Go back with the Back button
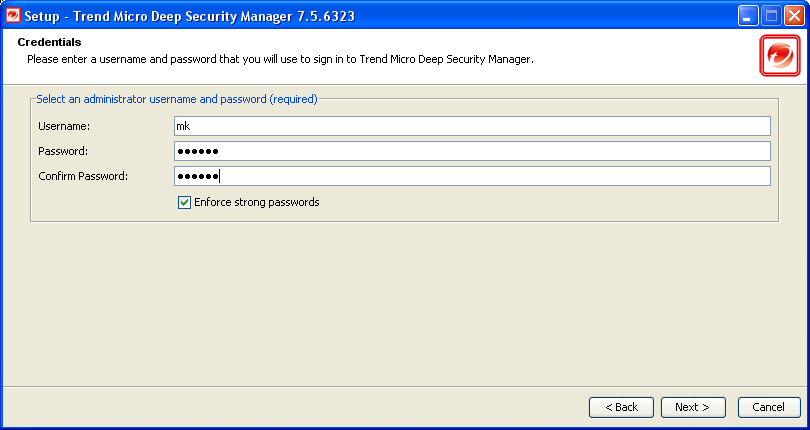Screen dimensions: 810x430 (x=622, y=407)
